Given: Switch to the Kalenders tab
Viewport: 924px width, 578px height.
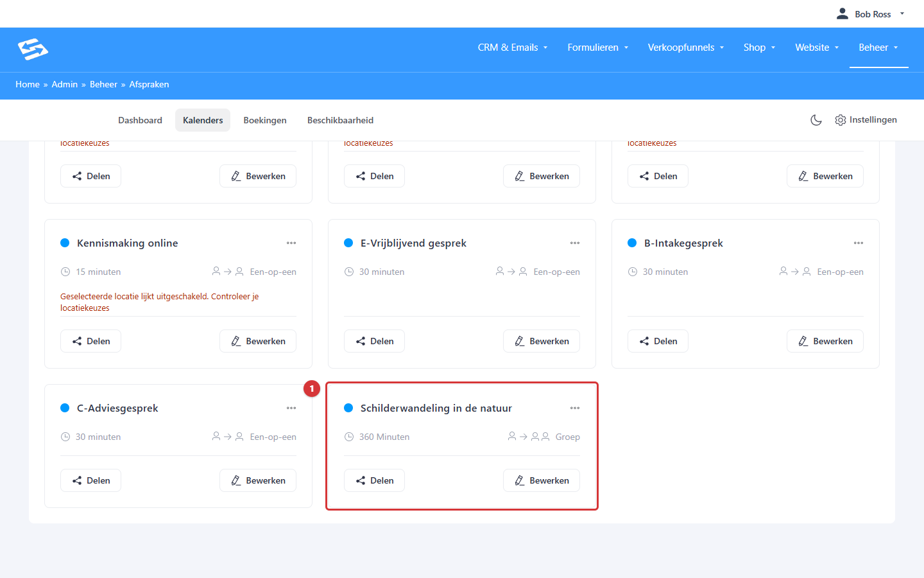Looking at the screenshot, I should click(203, 120).
